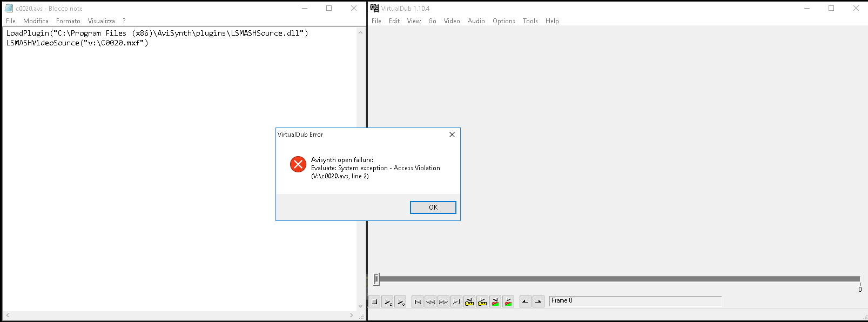The image size is (868, 322).
Task: Click the VirtualDub Error dialog title
Action: pos(300,135)
